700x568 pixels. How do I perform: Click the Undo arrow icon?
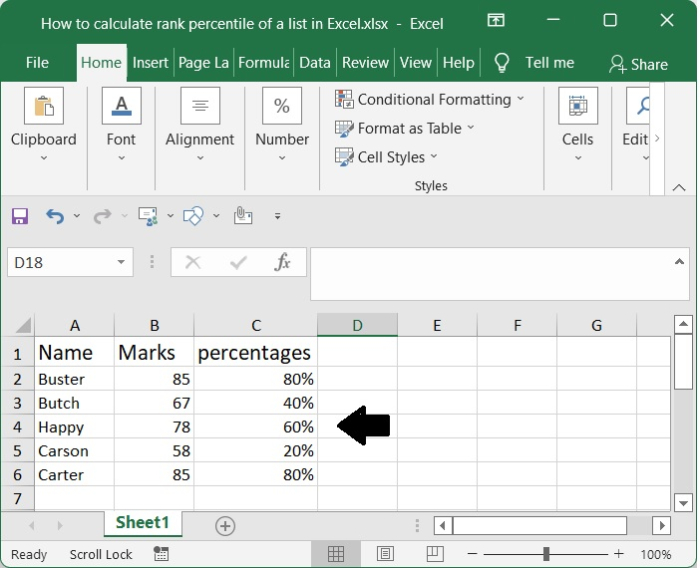tap(55, 216)
